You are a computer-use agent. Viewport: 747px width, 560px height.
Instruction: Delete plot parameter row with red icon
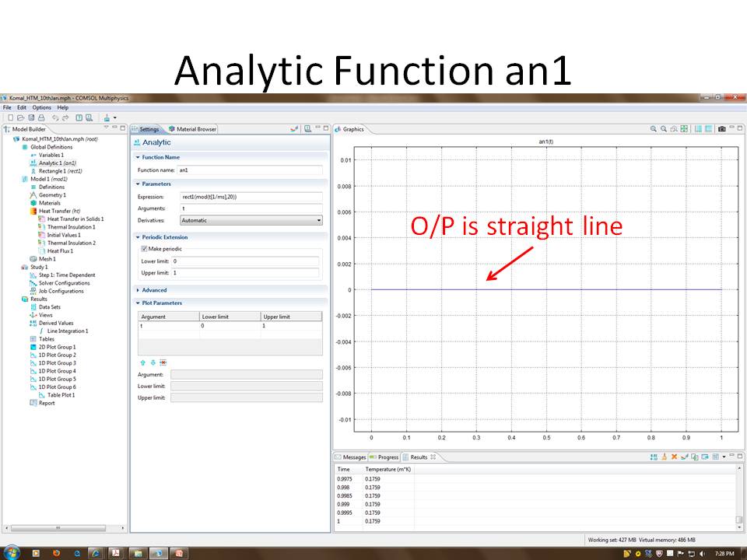pos(163,362)
